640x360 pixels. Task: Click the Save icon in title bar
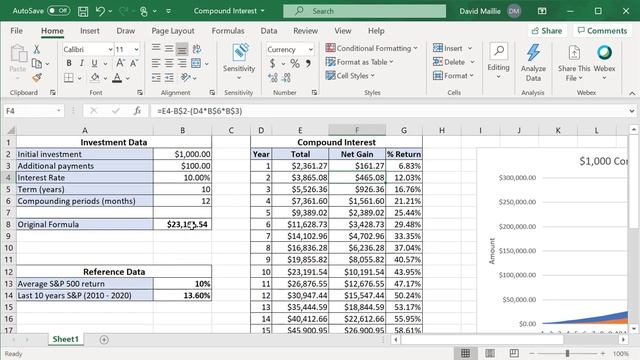pos(83,11)
